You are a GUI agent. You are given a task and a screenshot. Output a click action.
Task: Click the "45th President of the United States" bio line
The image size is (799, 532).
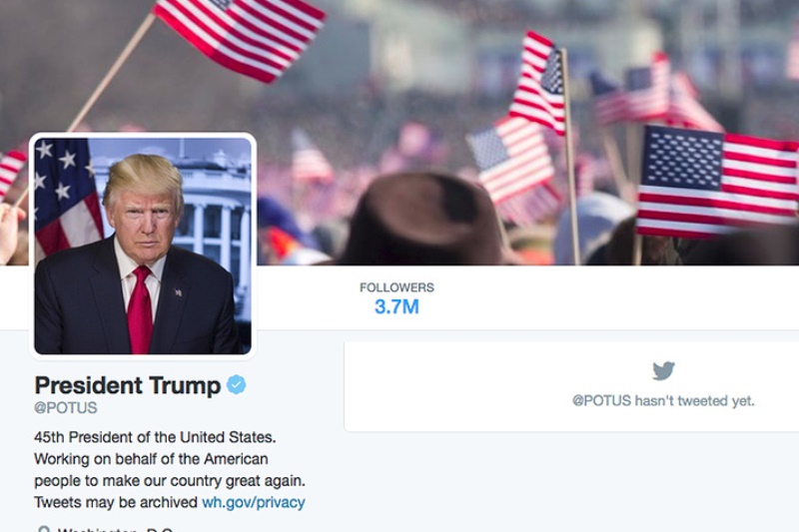coord(155,437)
